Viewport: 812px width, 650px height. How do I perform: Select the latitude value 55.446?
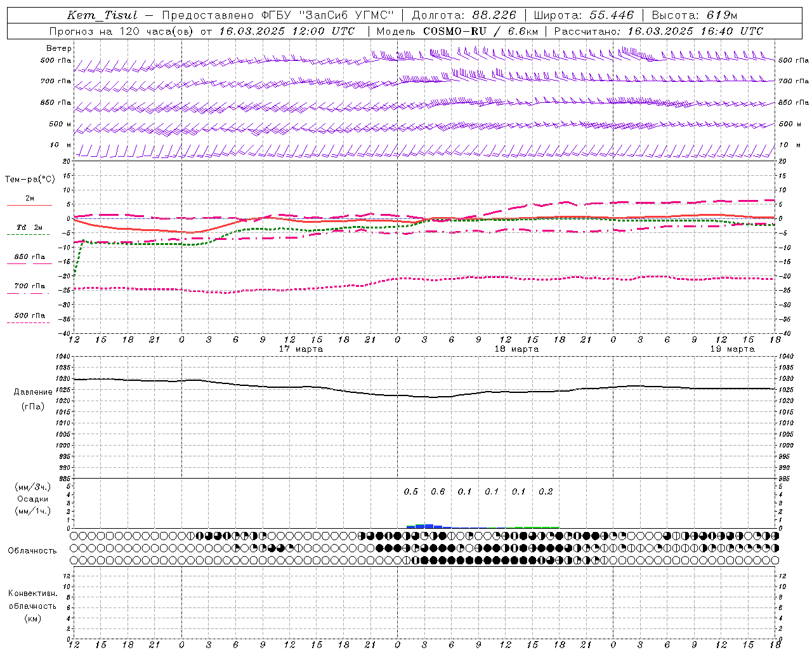[x=612, y=15]
